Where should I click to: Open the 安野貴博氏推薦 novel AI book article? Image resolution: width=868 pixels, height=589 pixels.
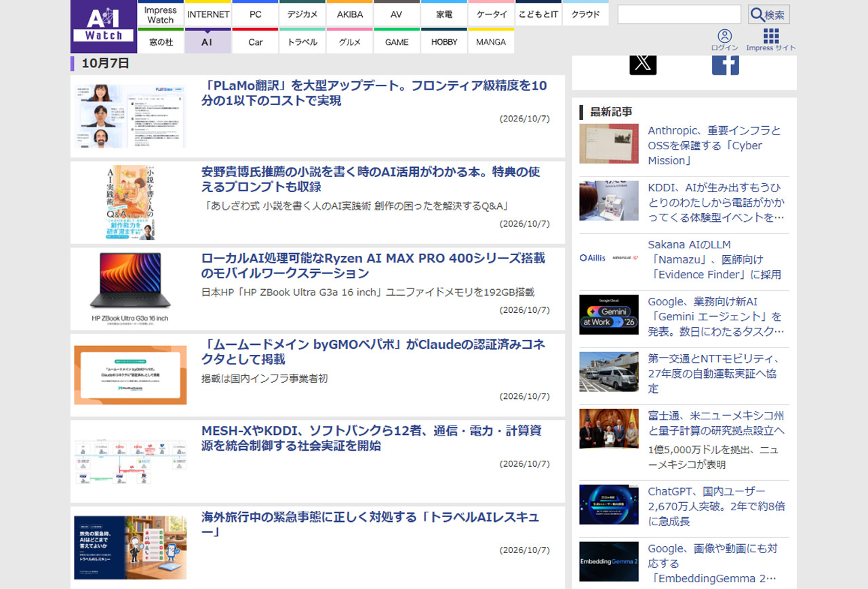pyautogui.click(x=371, y=179)
